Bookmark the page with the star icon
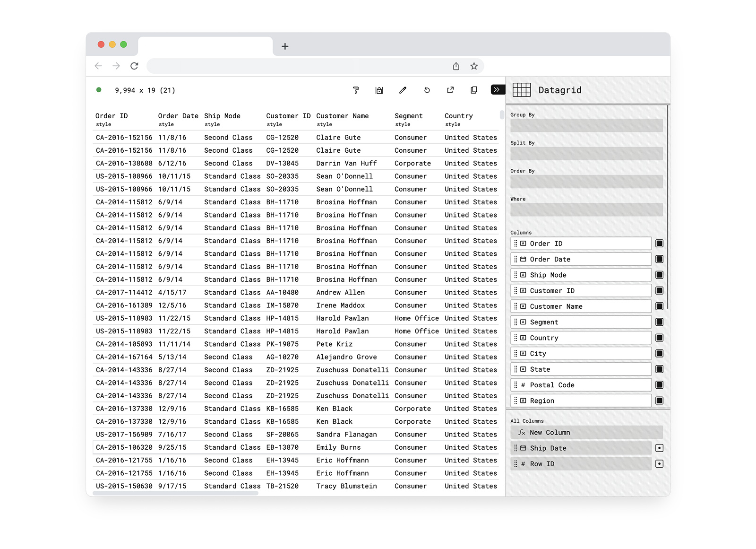The image size is (756, 549). [474, 66]
